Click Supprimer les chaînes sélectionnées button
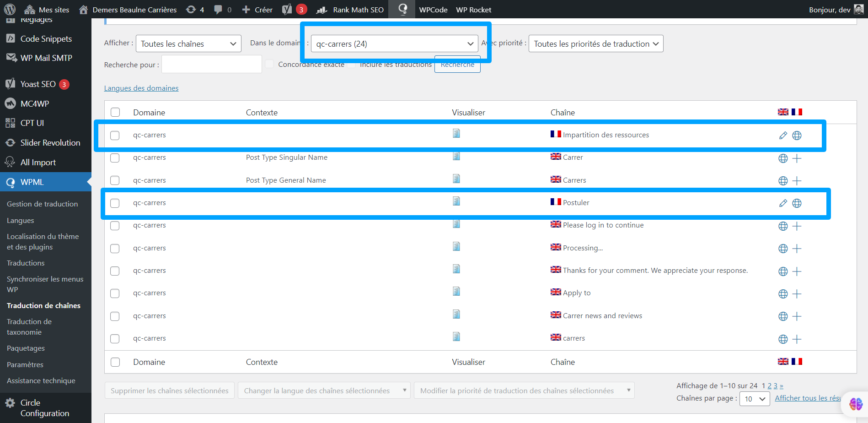Image resolution: width=868 pixels, height=423 pixels. click(170, 390)
